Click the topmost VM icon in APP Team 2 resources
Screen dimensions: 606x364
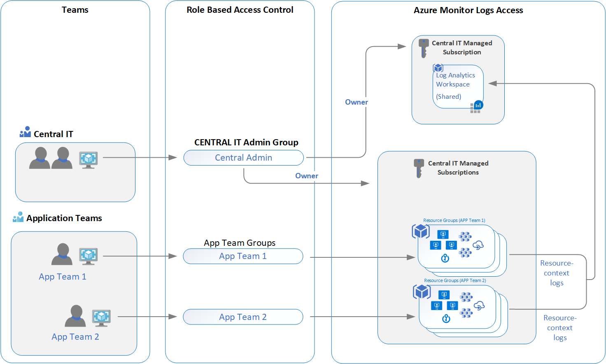pyautogui.click(x=444, y=295)
